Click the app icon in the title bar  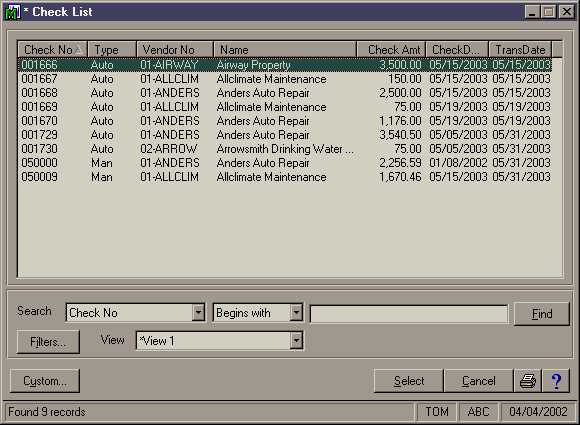tap(12, 12)
